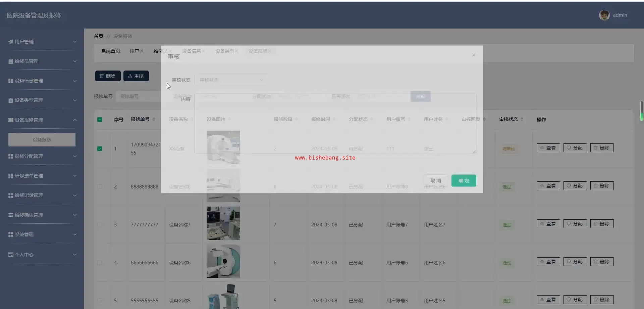Click the 用户管理 paper-plane icon
The height and width of the screenshot is (309, 644).
(x=11, y=42)
